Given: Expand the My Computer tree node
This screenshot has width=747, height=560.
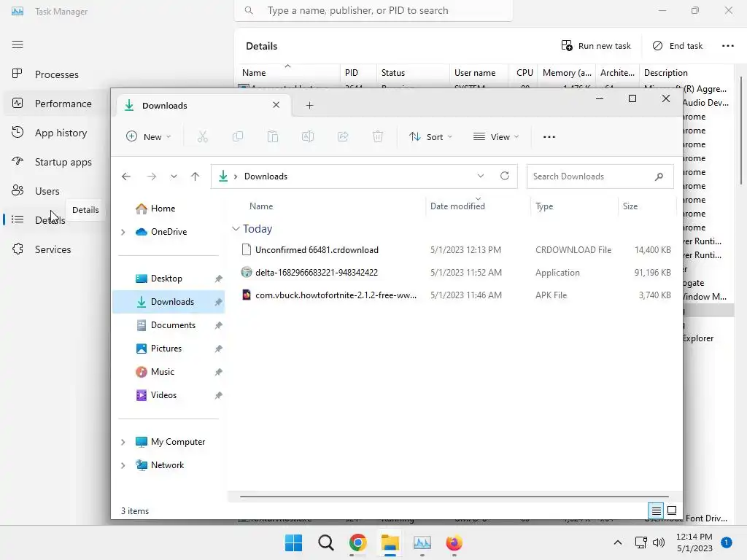Looking at the screenshot, I should click(123, 442).
